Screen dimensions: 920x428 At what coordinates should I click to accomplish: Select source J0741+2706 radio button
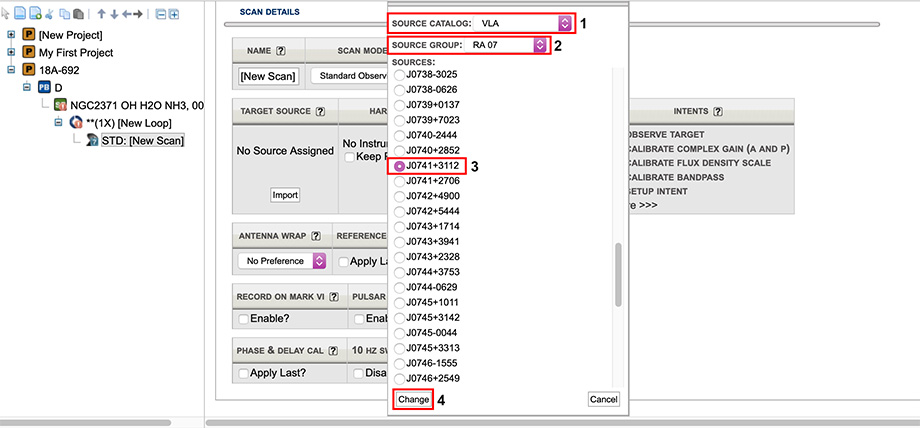tap(401, 180)
